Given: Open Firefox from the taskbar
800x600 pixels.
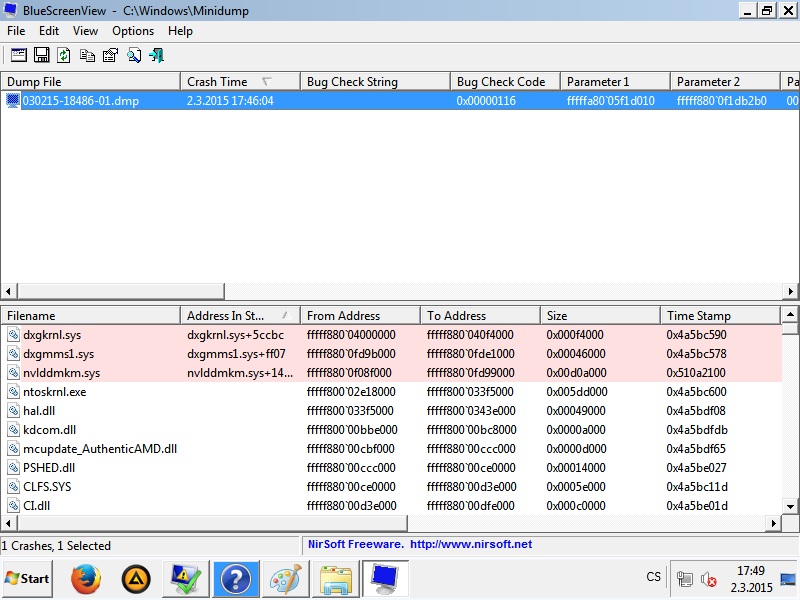Looking at the screenshot, I should [85, 579].
